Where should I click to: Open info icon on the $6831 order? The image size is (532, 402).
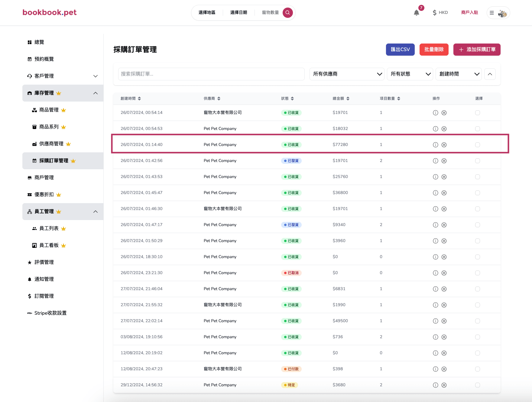(x=436, y=289)
